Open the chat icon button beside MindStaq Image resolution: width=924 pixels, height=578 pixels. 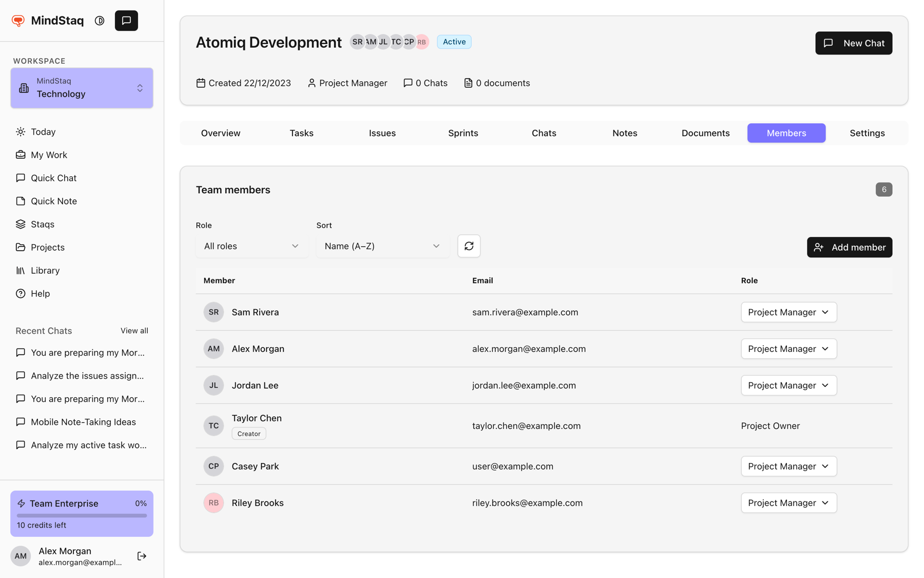pos(126,21)
